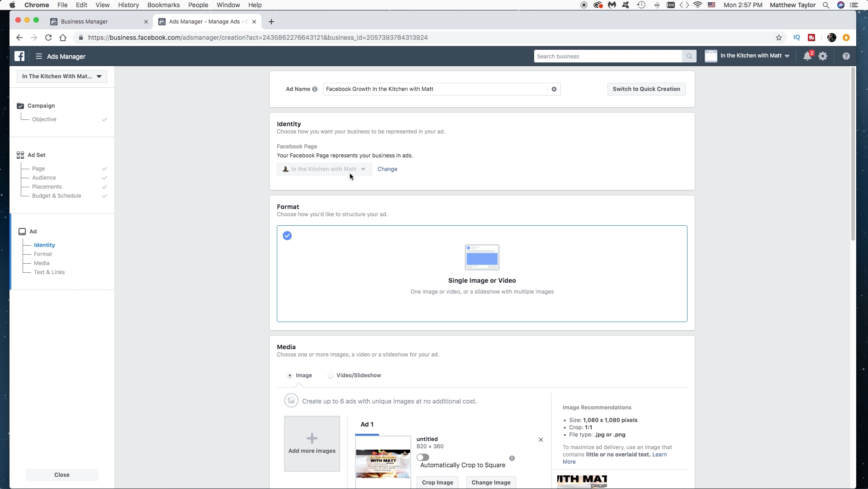
Task: Click the untitled ad image thumbnail
Action: [x=383, y=462]
